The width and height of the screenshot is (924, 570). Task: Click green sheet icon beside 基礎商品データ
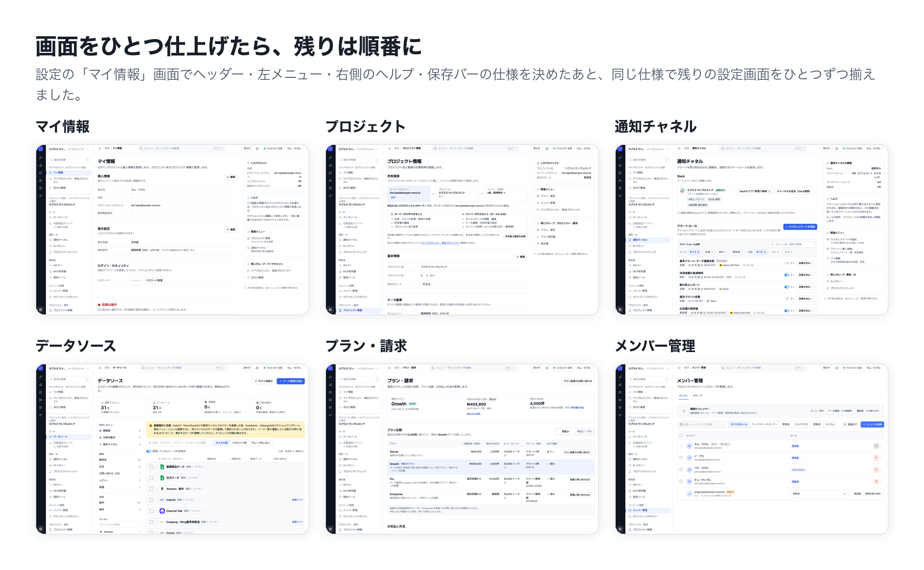point(162,467)
